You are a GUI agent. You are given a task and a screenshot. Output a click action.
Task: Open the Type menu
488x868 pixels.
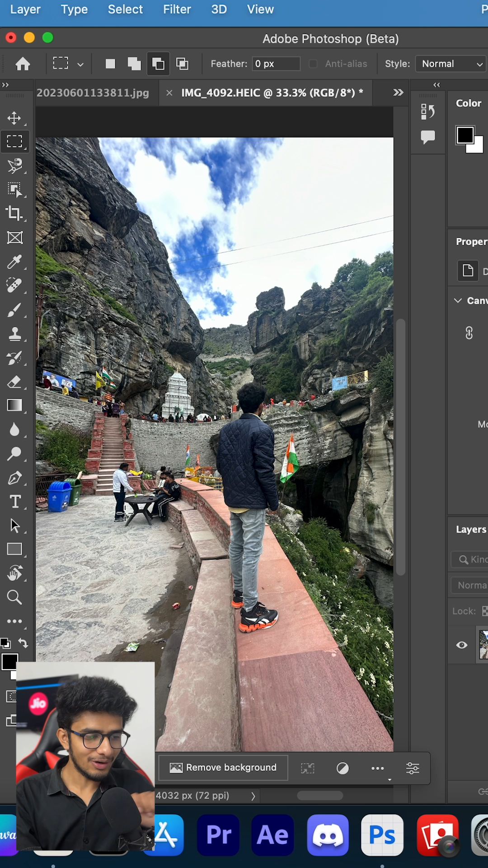(74, 9)
